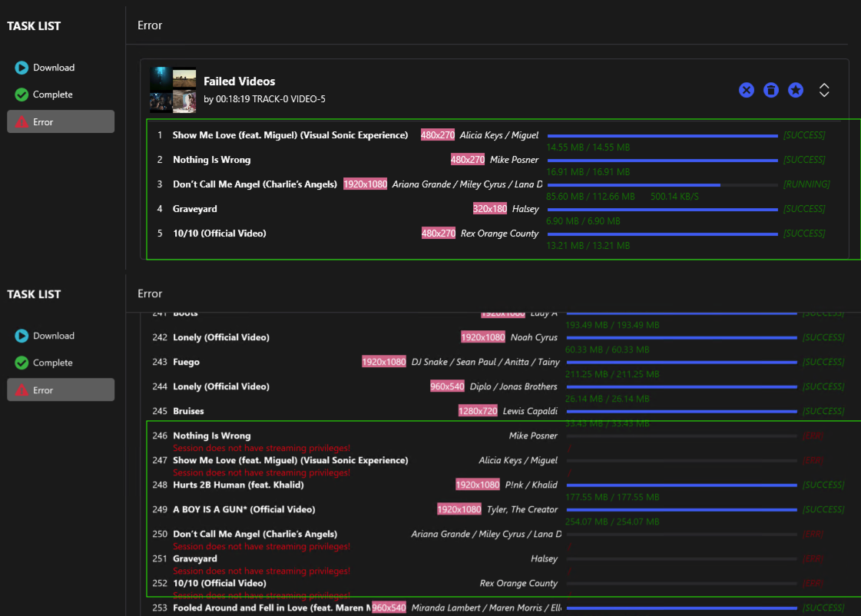
Task: Click the Error icon in the lower sidebar
Action: (22, 389)
